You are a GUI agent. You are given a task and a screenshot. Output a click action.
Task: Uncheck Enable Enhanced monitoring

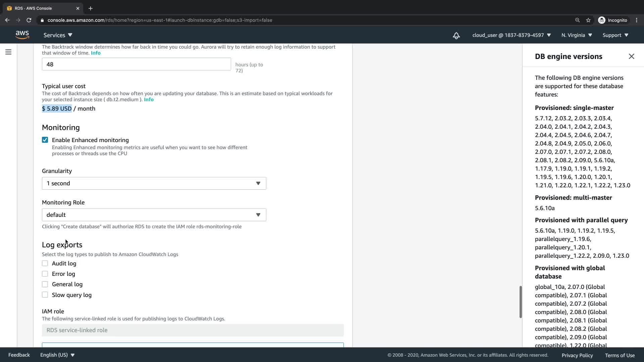[x=45, y=140]
